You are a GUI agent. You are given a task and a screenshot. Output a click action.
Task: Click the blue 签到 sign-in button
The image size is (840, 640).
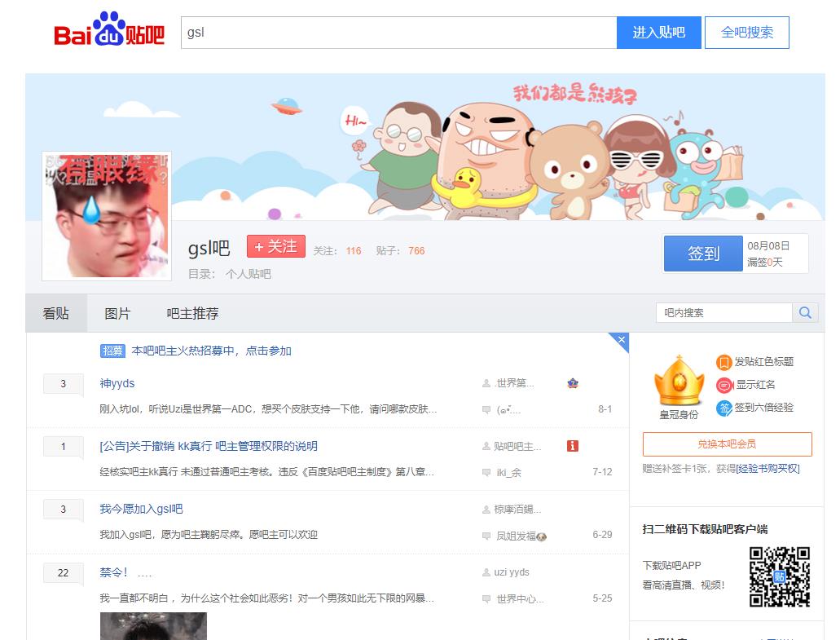pyautogui.click(x=702, y=254)
